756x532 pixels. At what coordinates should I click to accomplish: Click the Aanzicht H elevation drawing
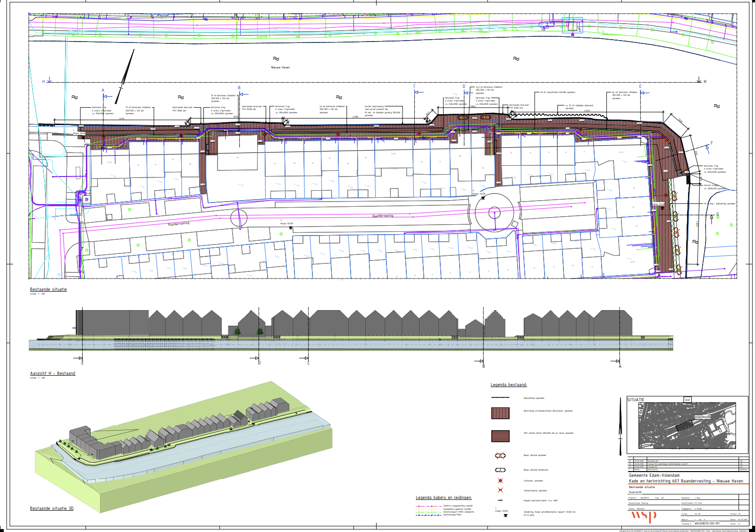coord(351,330)
